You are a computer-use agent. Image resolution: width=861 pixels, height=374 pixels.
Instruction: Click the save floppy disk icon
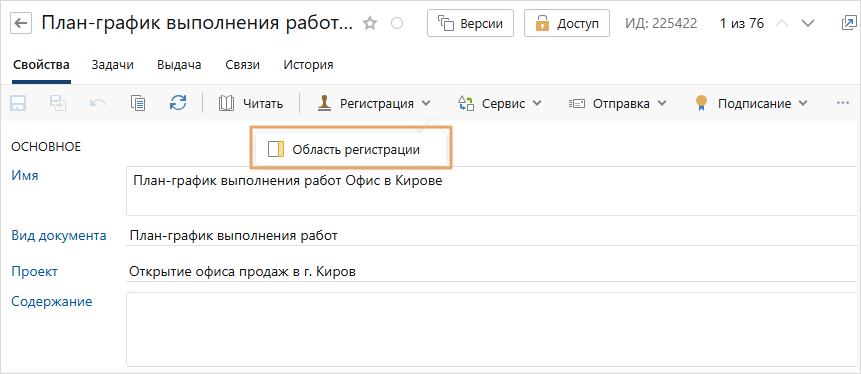point(19,103)
